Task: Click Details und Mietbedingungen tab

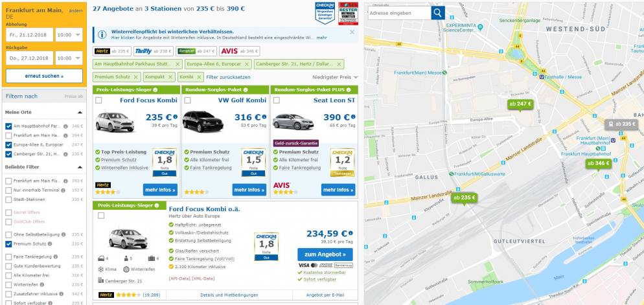Action: click(x=230, y=295)
